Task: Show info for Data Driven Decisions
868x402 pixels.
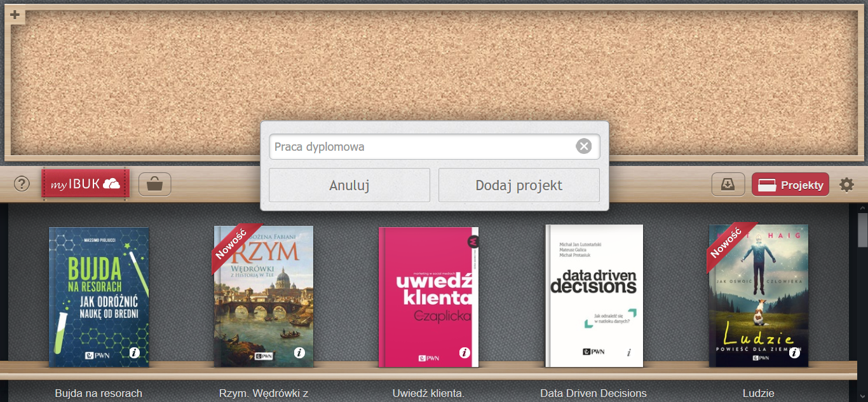Action: point(629,353)
